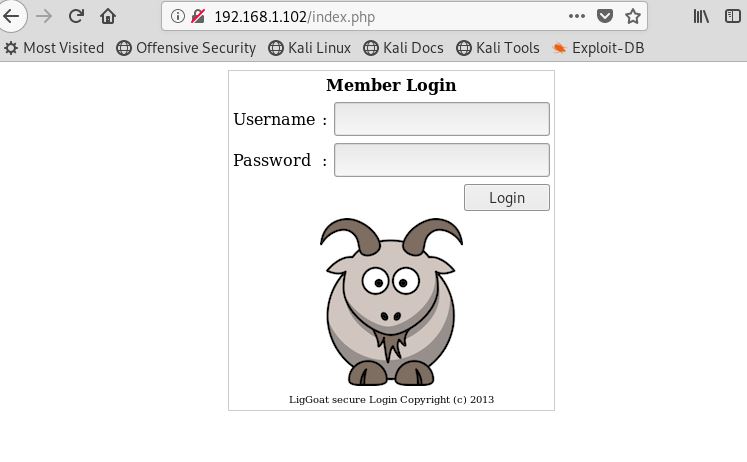Click the Member Login heading
The height and width of the screenshot is (462, 747).
tap(391, 85)
